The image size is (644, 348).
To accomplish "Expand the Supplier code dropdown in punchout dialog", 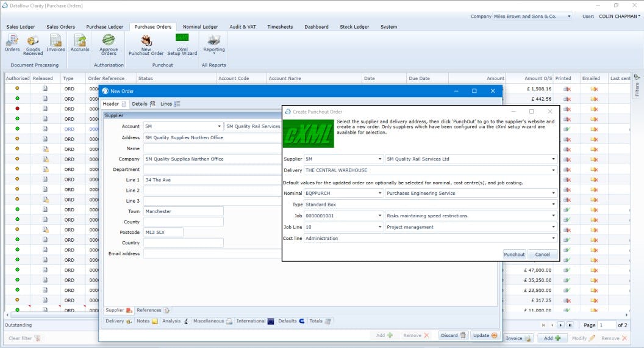I will [379, 159].
